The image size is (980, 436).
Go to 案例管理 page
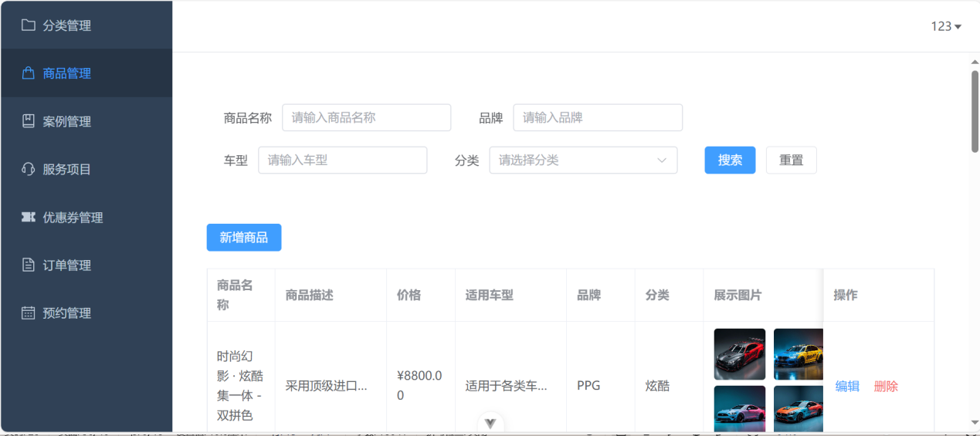click(x=86, y=121)
